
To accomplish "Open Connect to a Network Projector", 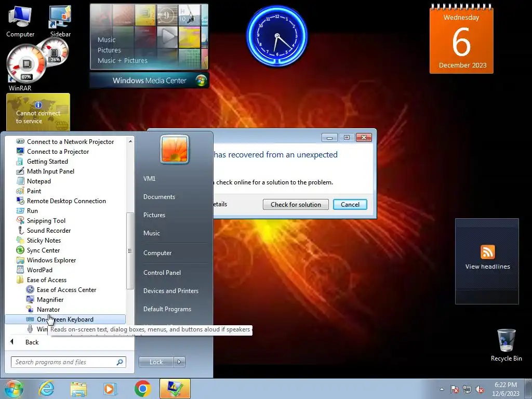I will click(x=65, y=141).
